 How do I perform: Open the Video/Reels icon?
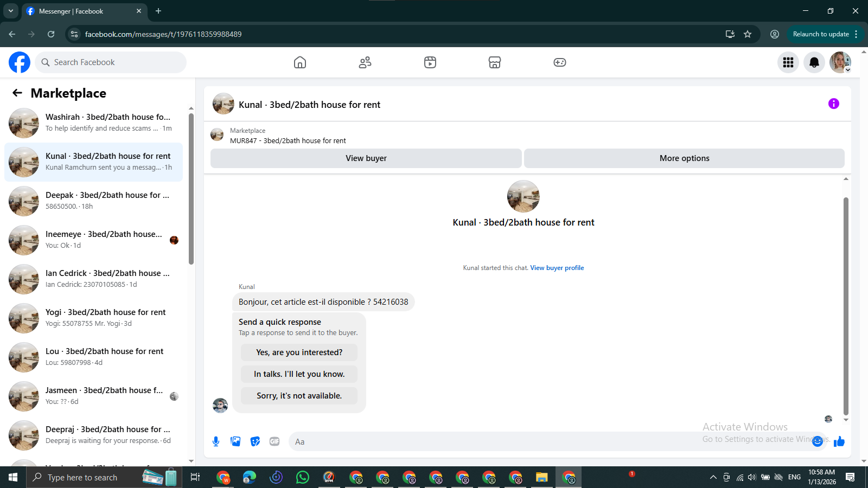pos(430,62)
